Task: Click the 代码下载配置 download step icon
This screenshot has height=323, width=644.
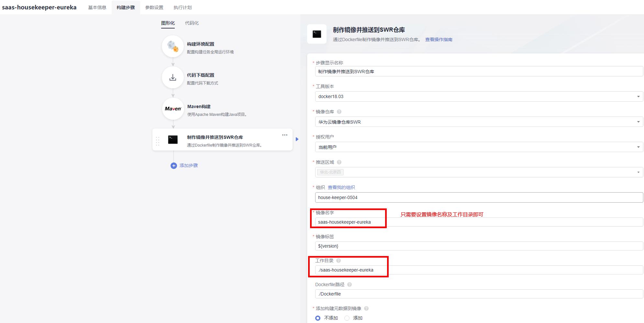Action: click(173, 77)
